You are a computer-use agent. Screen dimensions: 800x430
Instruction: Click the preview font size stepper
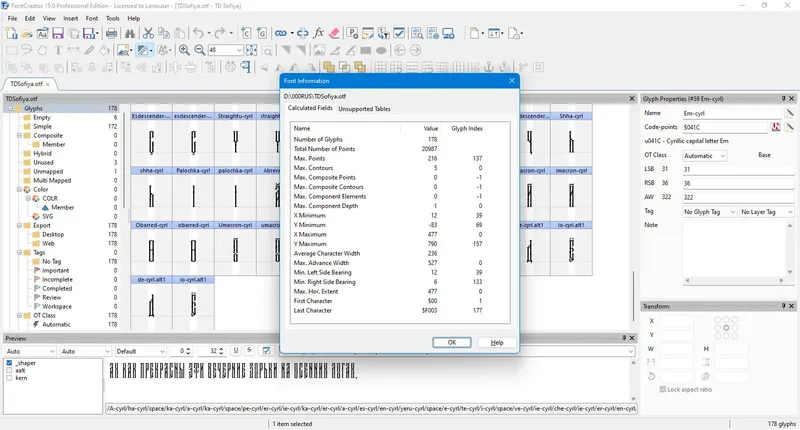221,351
